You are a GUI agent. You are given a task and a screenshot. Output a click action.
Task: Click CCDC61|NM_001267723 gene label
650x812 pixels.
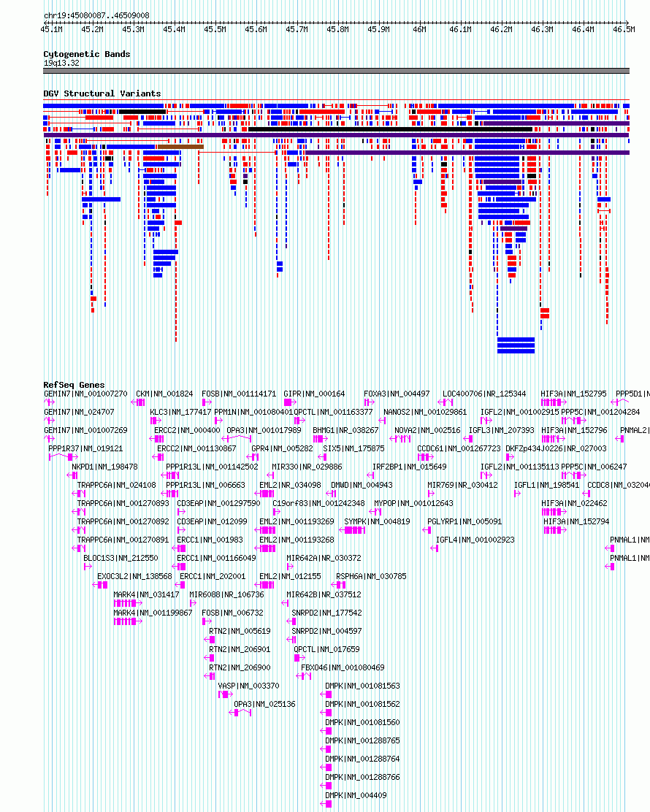459,448
